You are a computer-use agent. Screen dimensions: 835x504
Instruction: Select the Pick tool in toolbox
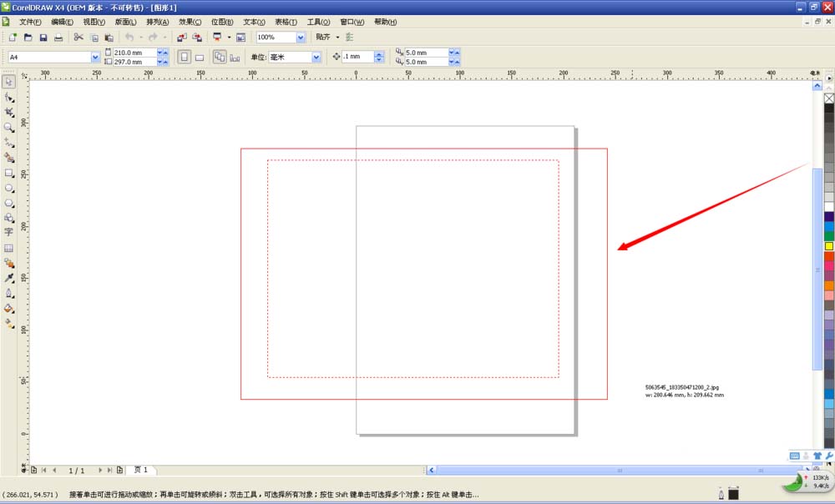click(9, 82)
